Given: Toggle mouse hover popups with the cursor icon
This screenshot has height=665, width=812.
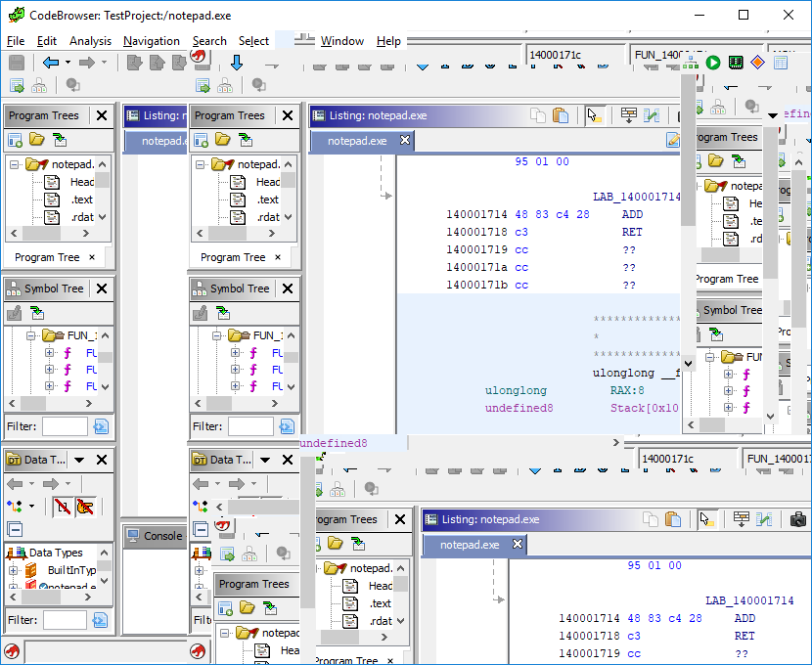Looking at the screenshot, I should pyautogui.click(x=595, y=114).
